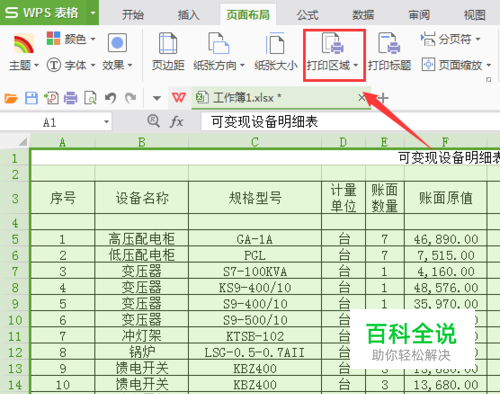Switch to the 审阅 tab
500x394 pixels.
pos(419,15)
